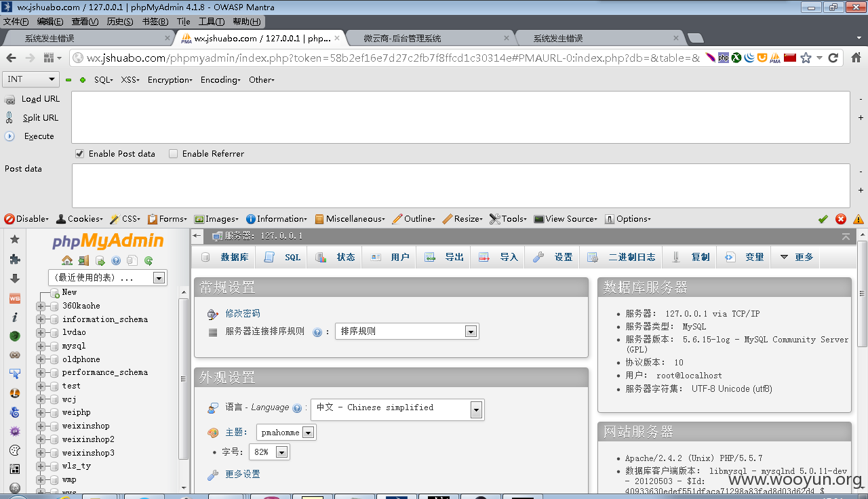This screenshot has height=499, width=868.
Task: Open the puzzle-piece add-ons sidebar icon
Action: [x=14, y=259]
